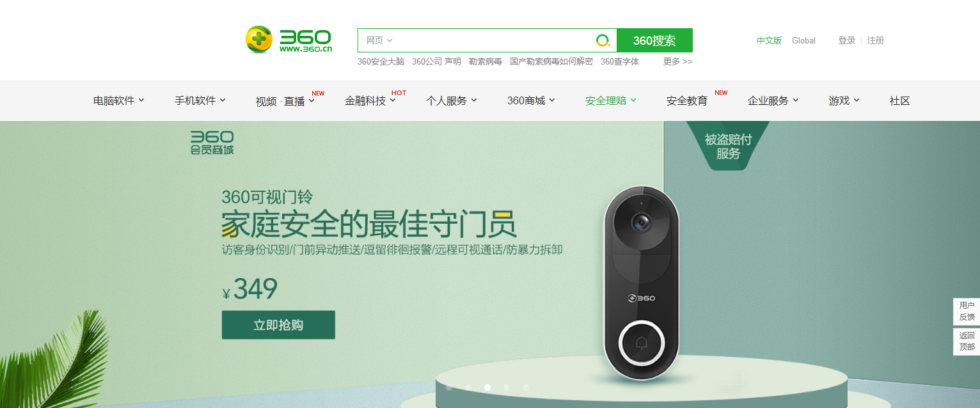Screen dimensions: 980x408
Task: Switch to the Global language version
Action: pos(803,40)
